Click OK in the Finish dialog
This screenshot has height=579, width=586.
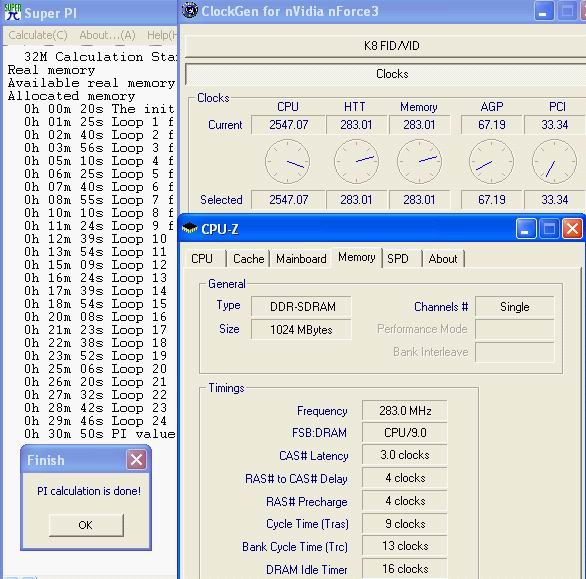(x=86, y=525)
